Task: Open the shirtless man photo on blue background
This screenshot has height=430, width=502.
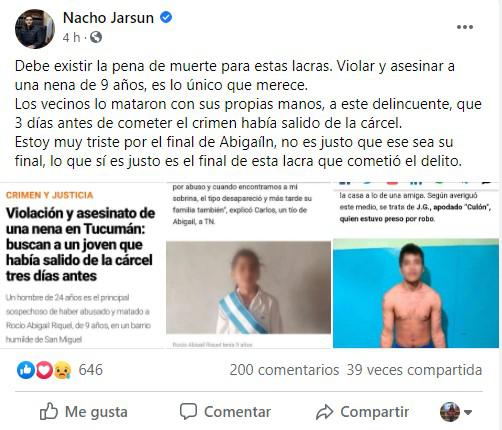Action: 416,293
